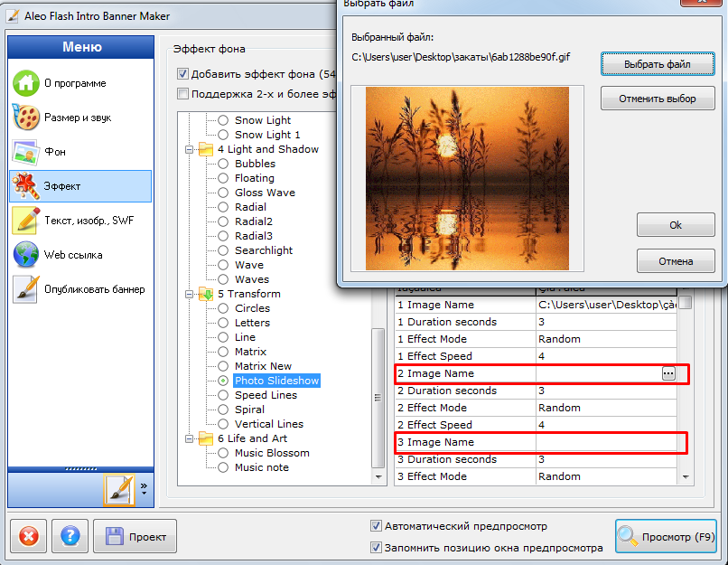Click the Выбрать файл button

[658, 63]
